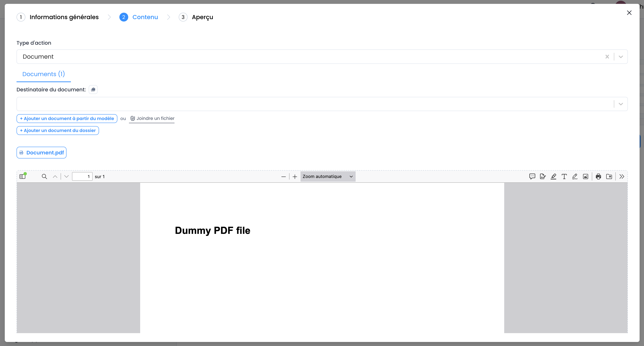Viewport: 644px width, 346px height.
Task: Open the Destinataire du document dropdown
Action: [620, 104]
